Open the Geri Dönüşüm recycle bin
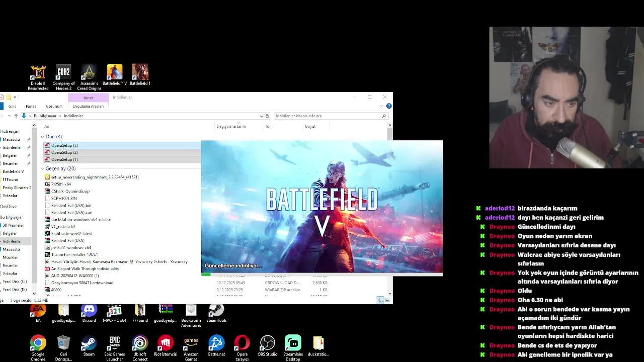The image size is (644, 362). [x=63, y=348]
